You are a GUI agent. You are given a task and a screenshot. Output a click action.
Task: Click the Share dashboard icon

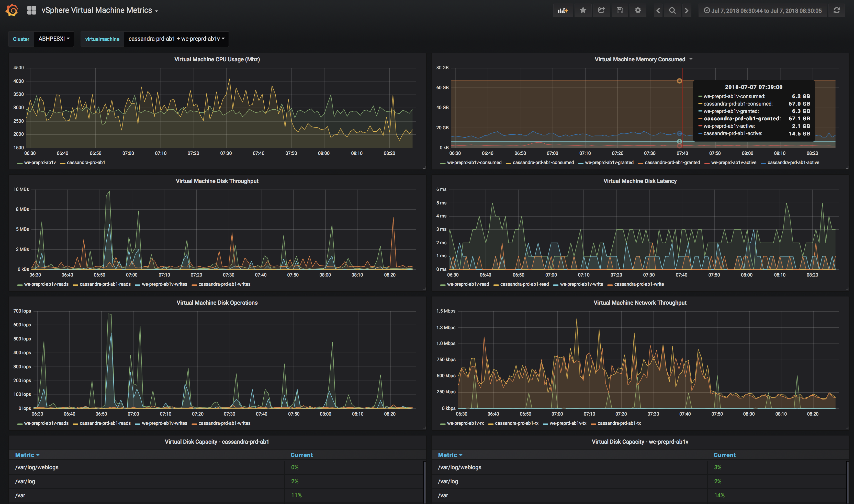click(601, 10)
